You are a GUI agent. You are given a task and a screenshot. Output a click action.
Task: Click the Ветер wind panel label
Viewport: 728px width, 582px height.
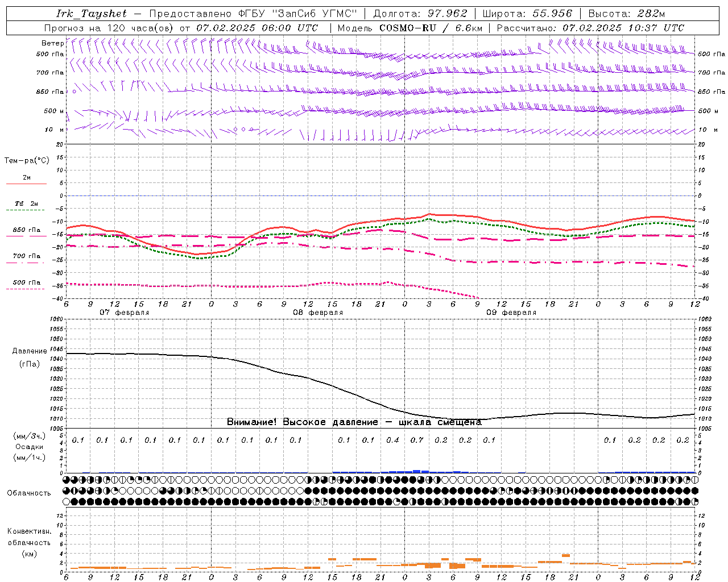tap(52, 43)
